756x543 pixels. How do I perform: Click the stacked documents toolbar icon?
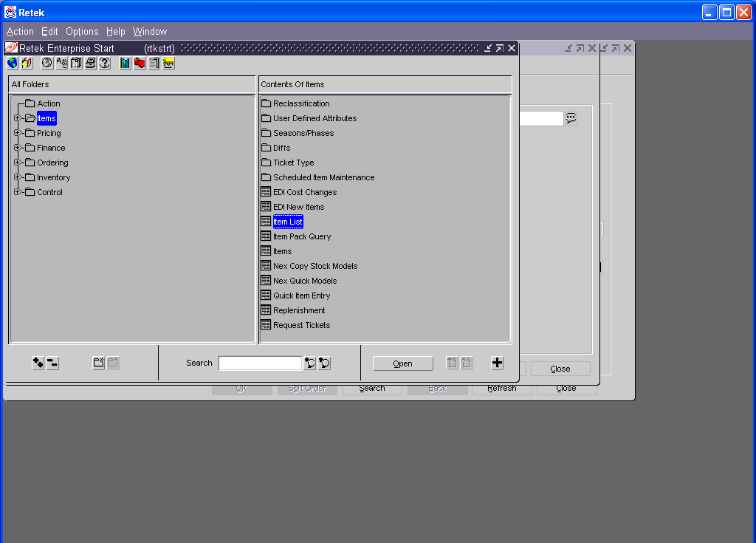tap(76, 64)
